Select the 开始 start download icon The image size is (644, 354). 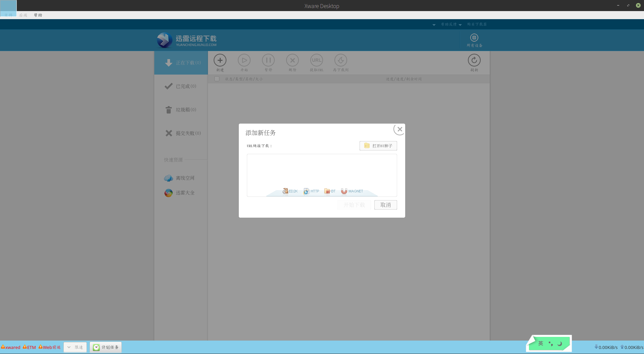[244, 60]
